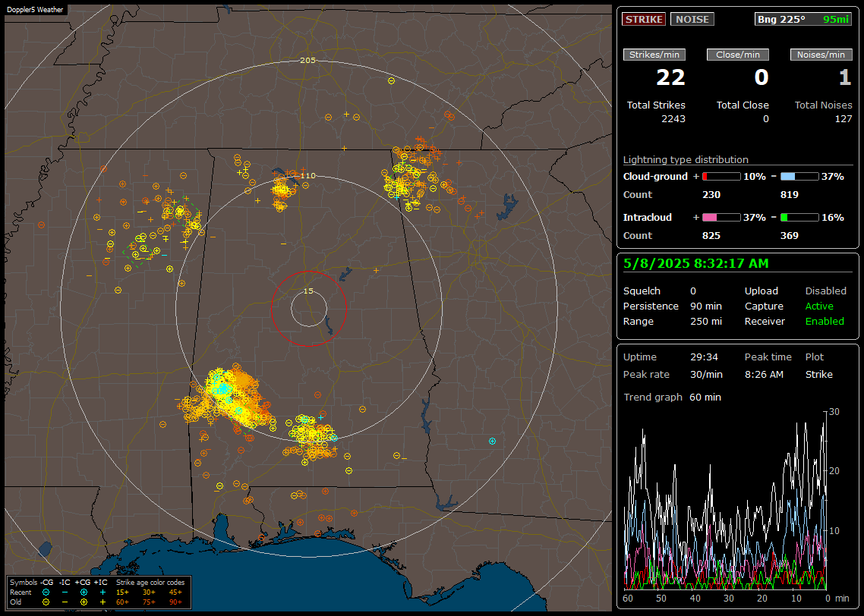This screenshot has height=616, width=864.
Task: Click the 205 mile range ring label
Action: 307,60
